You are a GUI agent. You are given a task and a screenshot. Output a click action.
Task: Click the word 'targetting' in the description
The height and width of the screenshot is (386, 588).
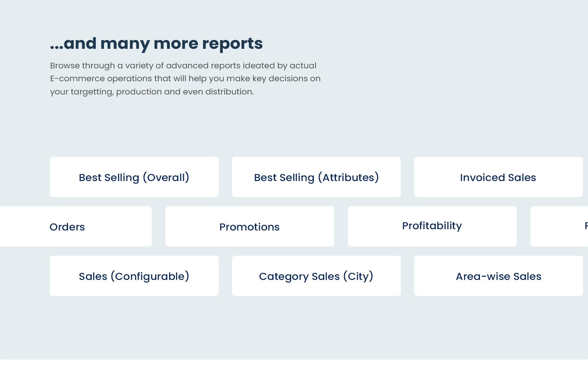coord(92,92)
